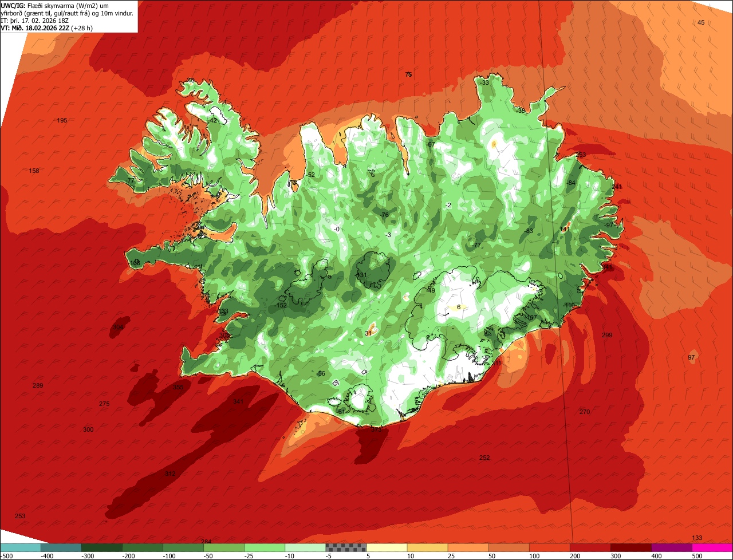
Task: Click the map value 304
Action: (x=118, y=327)
